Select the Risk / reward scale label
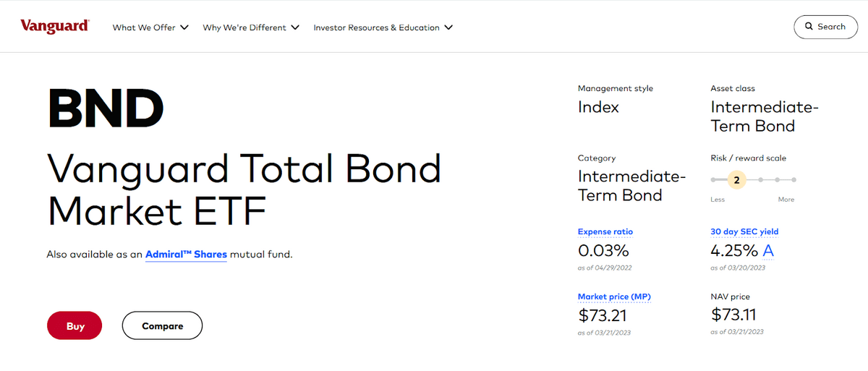 pyautogui.click(x=749, y=158)
